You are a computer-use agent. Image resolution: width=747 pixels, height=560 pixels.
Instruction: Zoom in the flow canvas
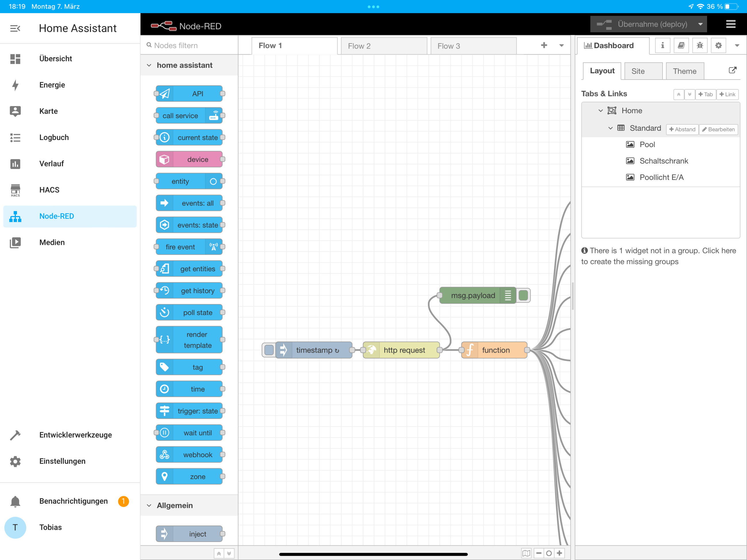(x=559, y=553)
